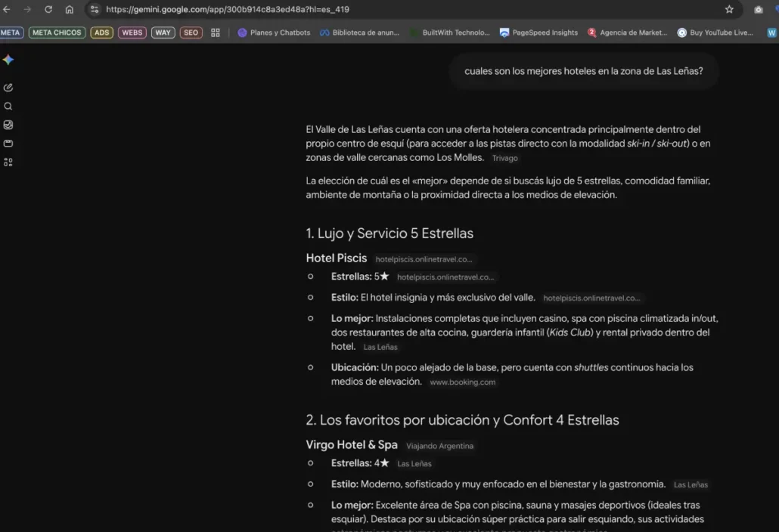Open the META CHICOS bookmark folder
The width and height of the screenshot is (779, 532).
click(57, 32)
